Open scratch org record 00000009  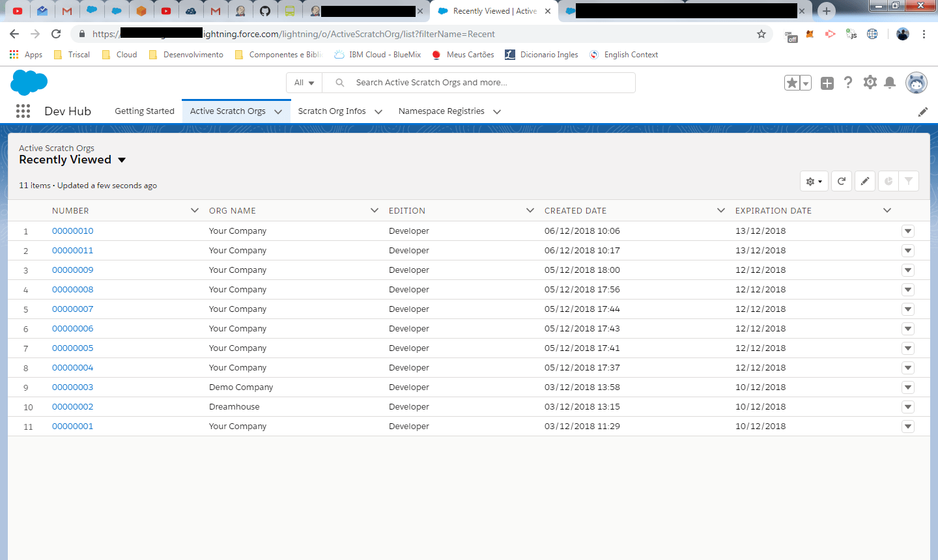coord(73,270)
